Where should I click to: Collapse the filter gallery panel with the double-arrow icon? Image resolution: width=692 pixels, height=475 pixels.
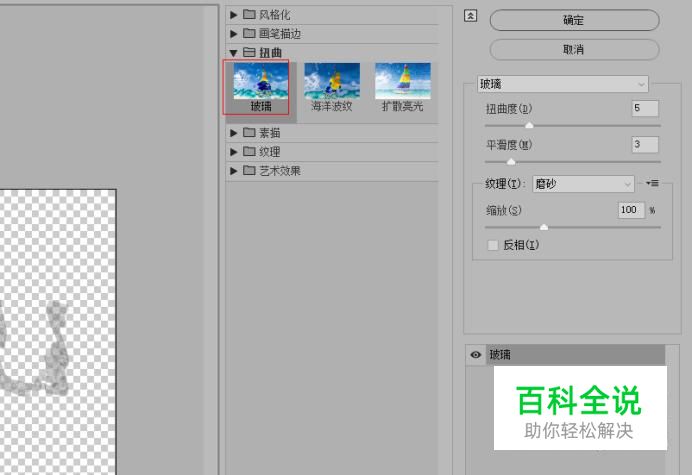click(x=470, y=16)
